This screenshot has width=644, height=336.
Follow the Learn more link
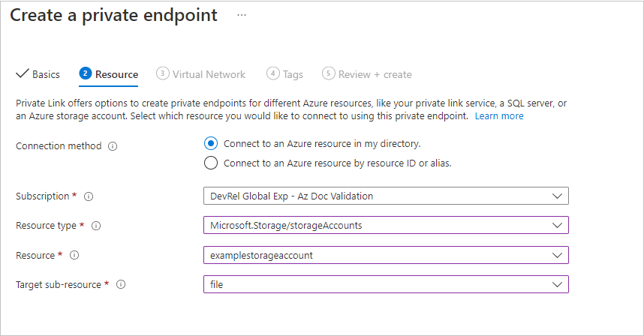coord(499,116)
